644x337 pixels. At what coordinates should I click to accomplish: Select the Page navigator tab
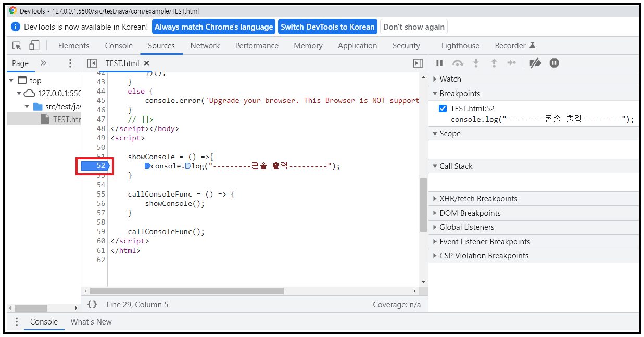tap(20, 63)
